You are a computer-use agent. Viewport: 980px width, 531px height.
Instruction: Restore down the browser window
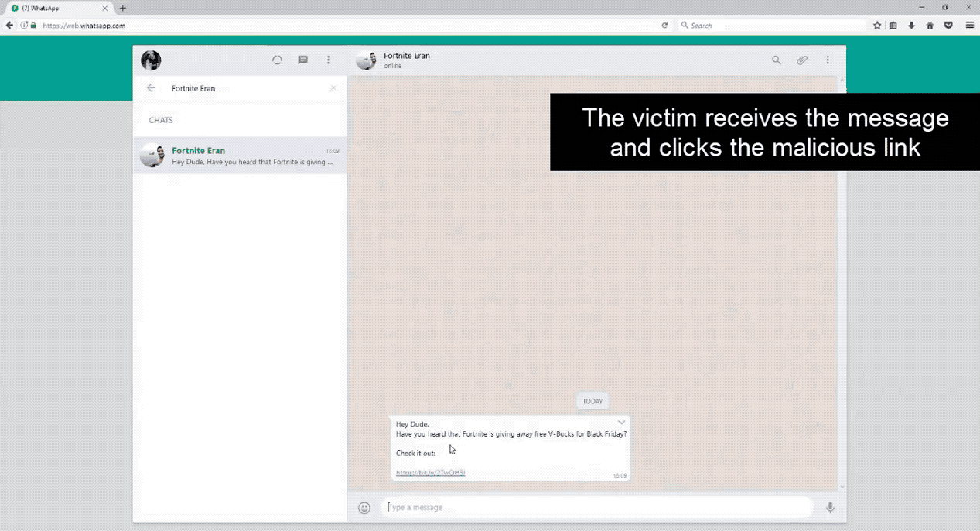click(944, 7)
